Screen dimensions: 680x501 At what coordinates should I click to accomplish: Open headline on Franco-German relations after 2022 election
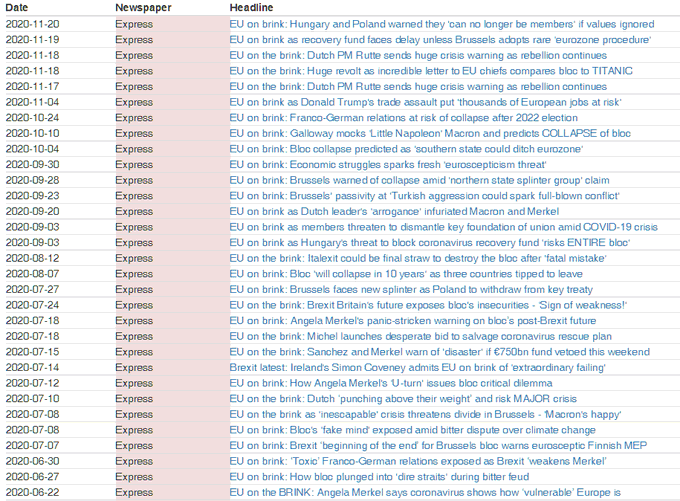(403, 118)
